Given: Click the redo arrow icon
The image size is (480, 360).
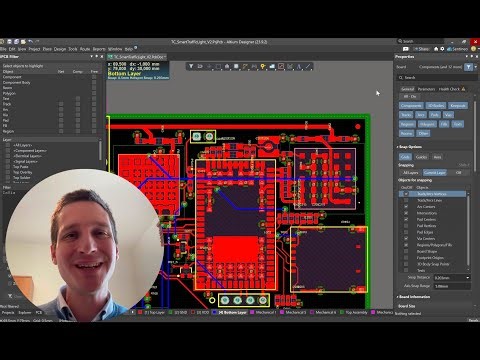Looking at the screenshot, I should (37, 41).
